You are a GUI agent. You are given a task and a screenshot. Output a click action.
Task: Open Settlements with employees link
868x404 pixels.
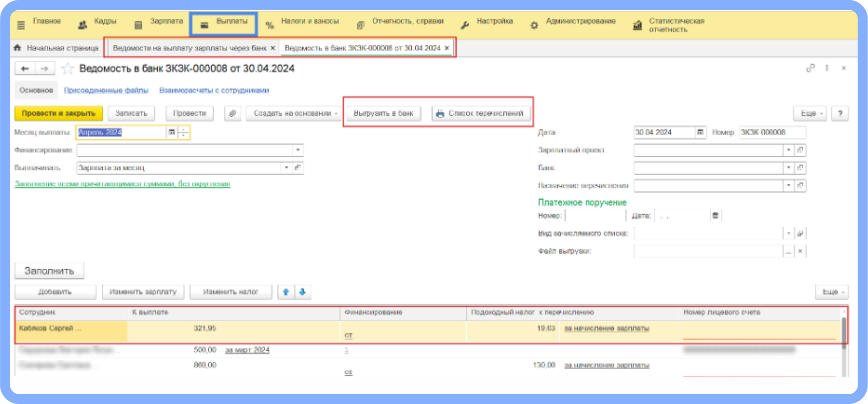pos(214,90)
